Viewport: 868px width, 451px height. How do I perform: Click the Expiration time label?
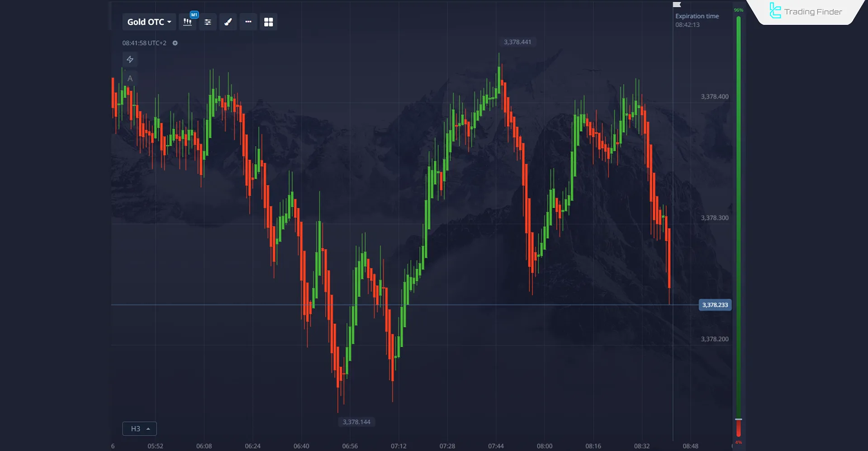tap(697, 16)
